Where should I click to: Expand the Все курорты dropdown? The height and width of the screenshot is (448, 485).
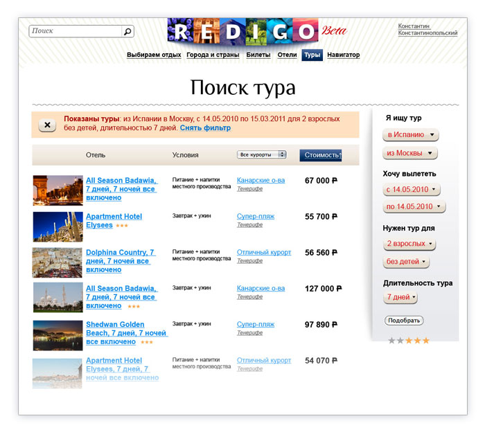(x=262, y=154)
